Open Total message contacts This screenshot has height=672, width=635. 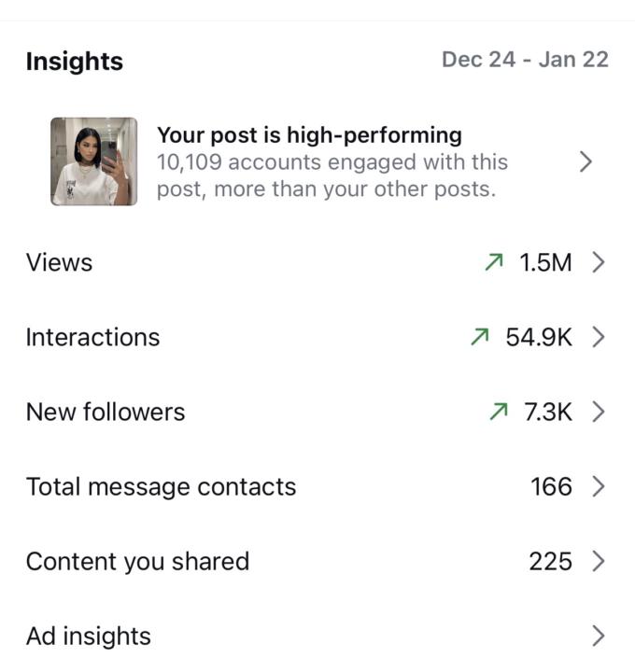161,487
